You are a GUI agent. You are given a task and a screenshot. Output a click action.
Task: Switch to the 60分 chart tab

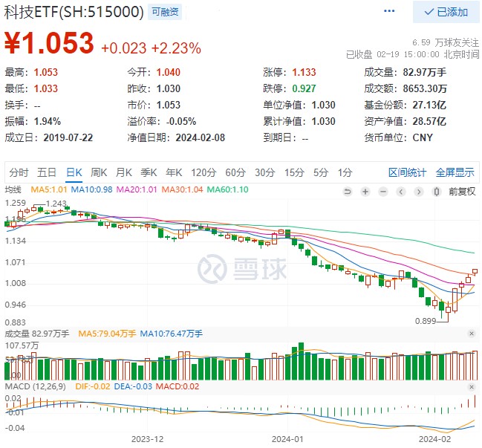click(235, 172)
